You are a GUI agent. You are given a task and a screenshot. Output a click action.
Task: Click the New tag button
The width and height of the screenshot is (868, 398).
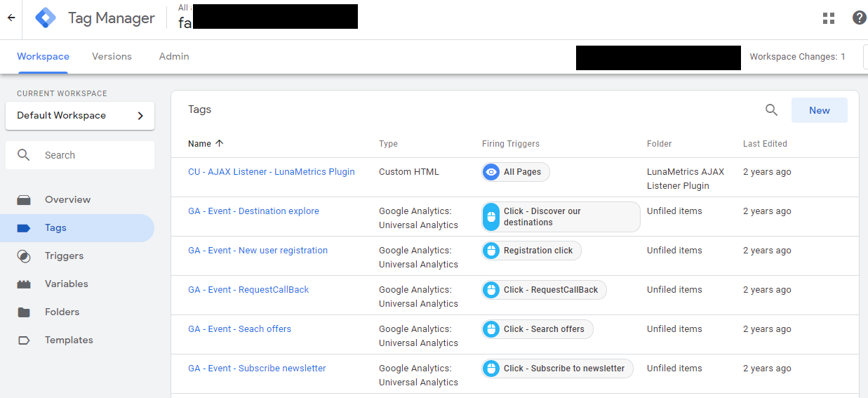point(819,110)
